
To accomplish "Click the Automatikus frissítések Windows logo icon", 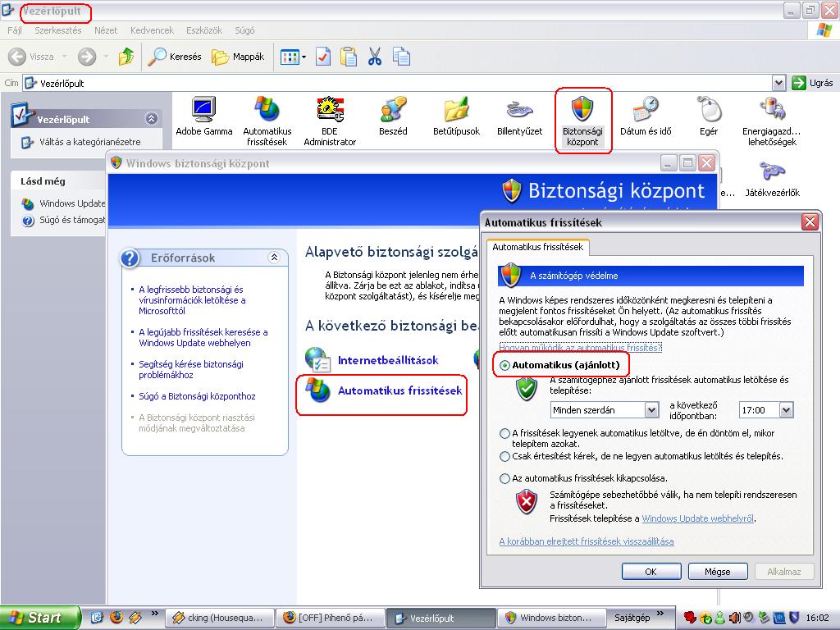I will [x=318, y=390].
